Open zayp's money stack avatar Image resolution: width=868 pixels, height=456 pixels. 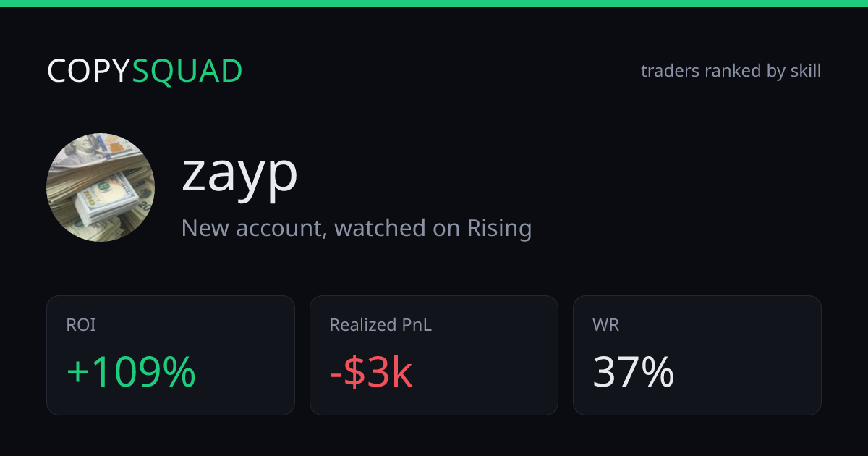101,187
